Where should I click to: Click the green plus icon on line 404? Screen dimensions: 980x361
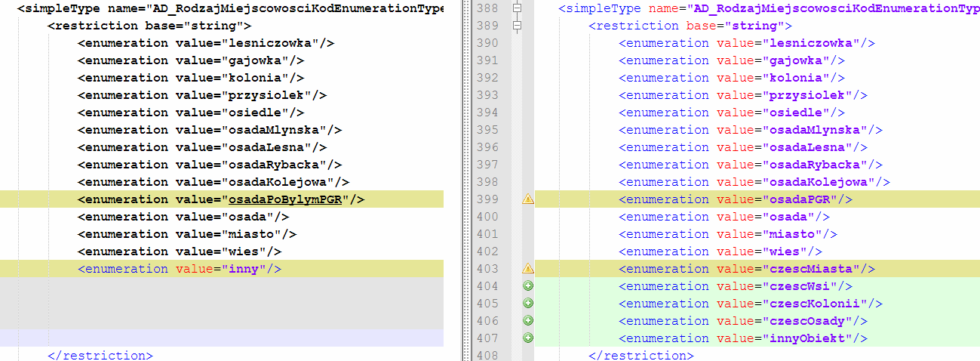528,286
